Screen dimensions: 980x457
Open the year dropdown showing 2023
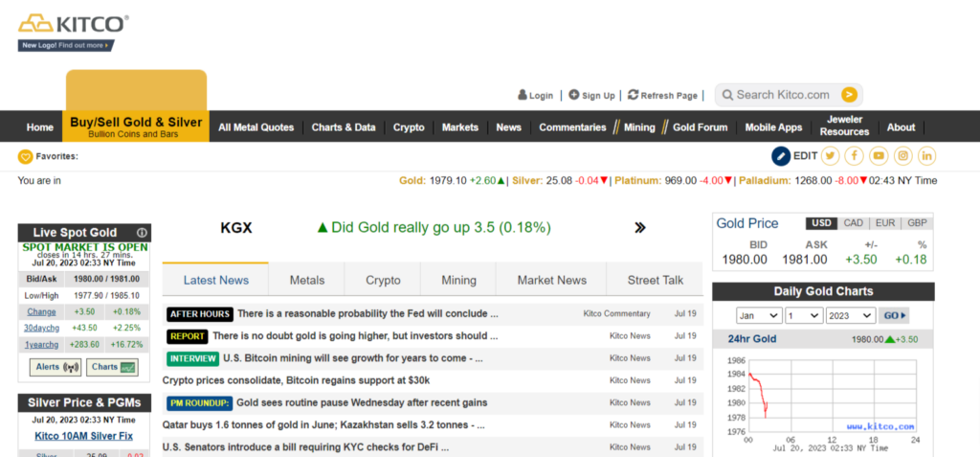click(851, 315)
